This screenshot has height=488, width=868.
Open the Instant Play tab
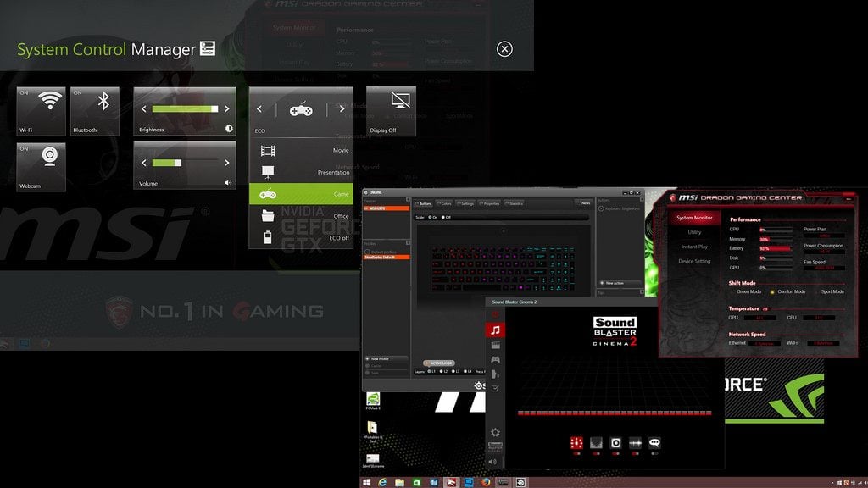pos(694,247)
